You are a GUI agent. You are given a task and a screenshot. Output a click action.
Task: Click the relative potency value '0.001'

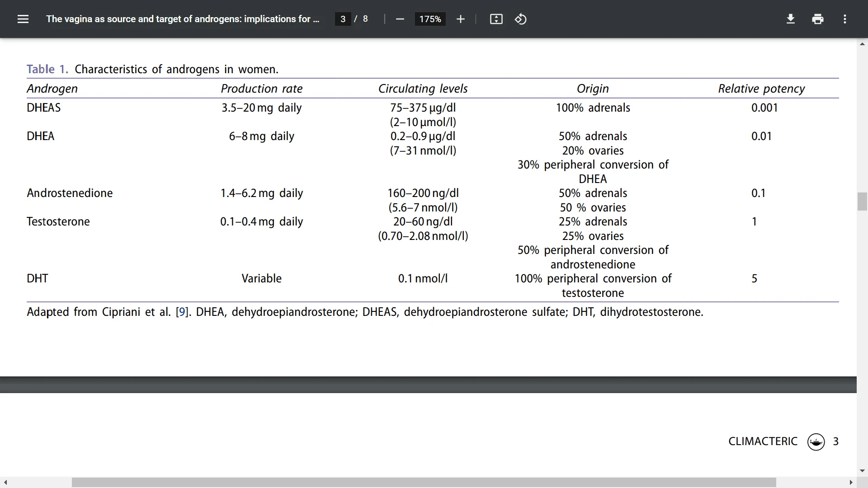tap(764, 108)
